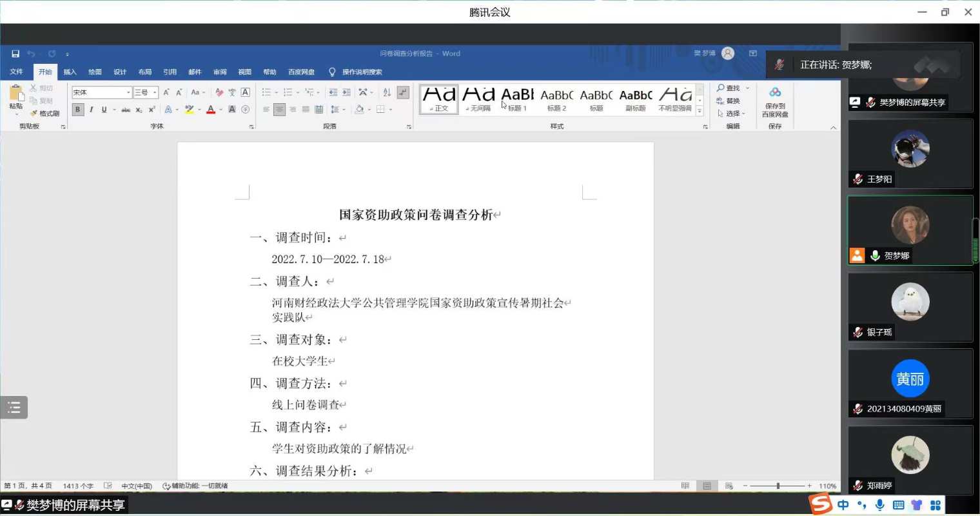Open the 文件 (File) menu
The width and height of the screenshot is (980, 516).
pyautogui.click(x=17, y=72)
